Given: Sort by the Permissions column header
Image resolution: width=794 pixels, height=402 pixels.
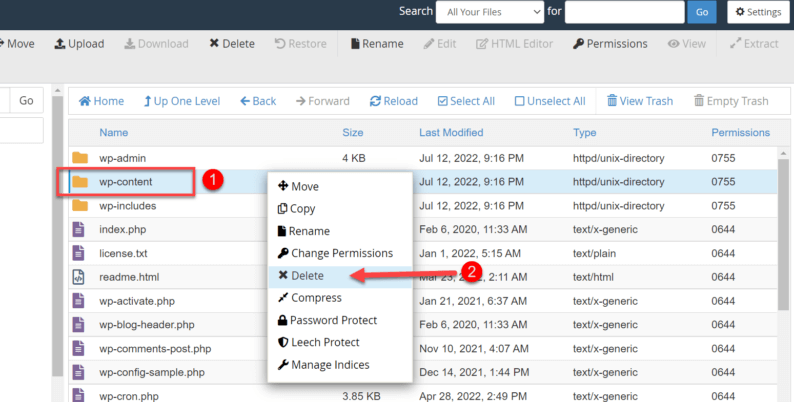Looking at the screenshot, I should 740,133.
